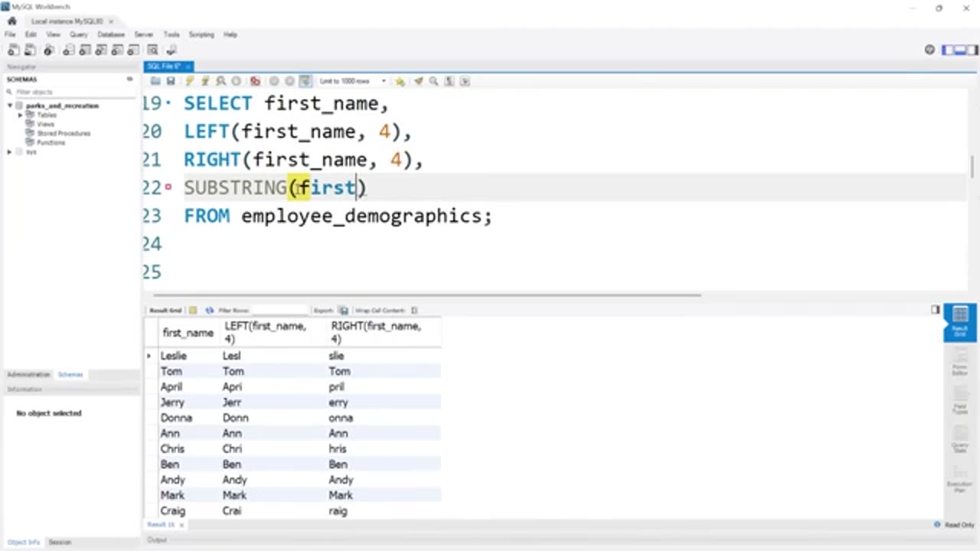Refresh the schemas list icon
The image size is (980, 551).
pos(129,79)
